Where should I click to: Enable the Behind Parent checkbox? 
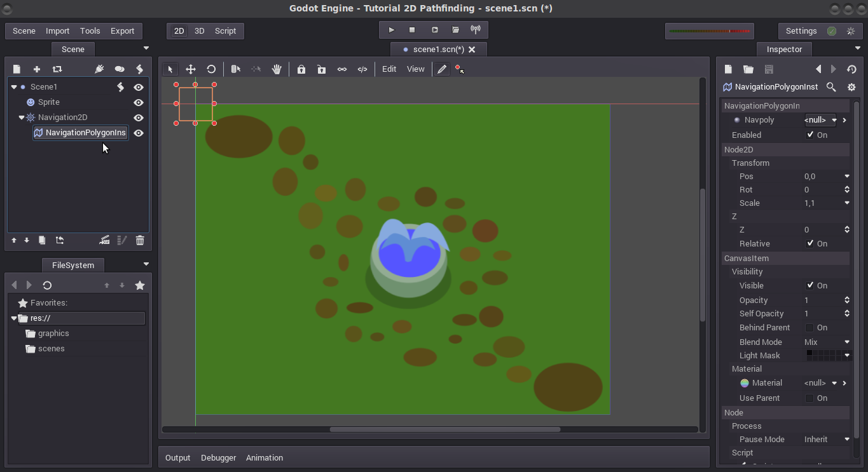(809, 328)
